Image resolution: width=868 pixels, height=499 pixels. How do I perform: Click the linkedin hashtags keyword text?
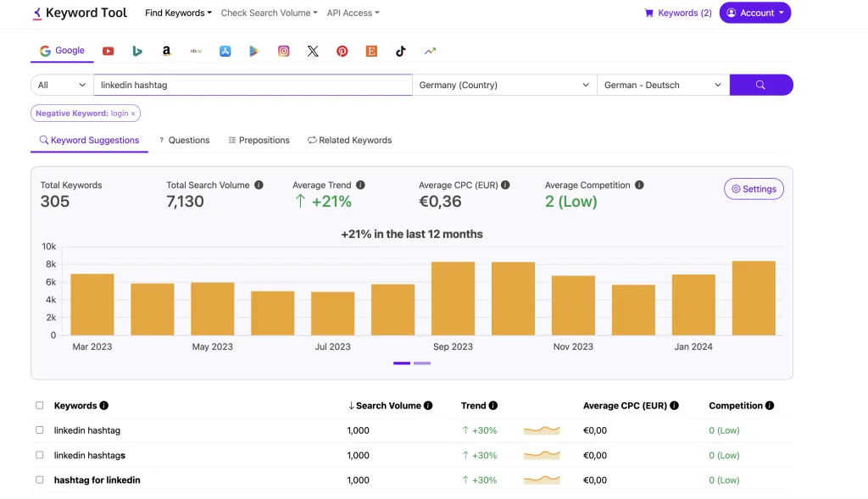pos(89,455)
